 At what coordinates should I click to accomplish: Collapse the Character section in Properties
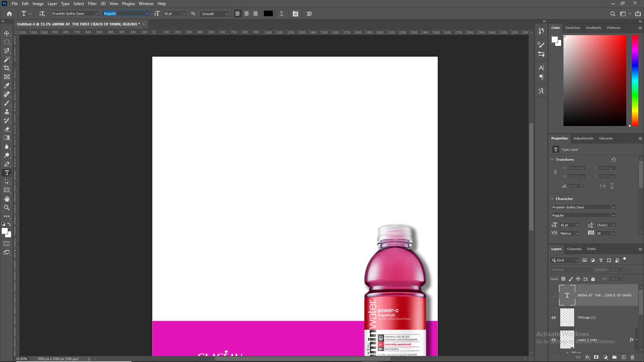[552, 199]
